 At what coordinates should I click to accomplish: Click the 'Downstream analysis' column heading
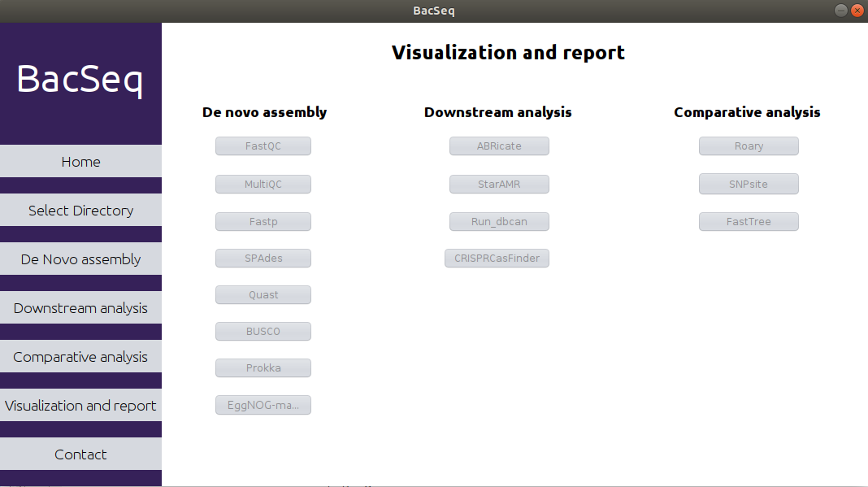click(497, 112)
